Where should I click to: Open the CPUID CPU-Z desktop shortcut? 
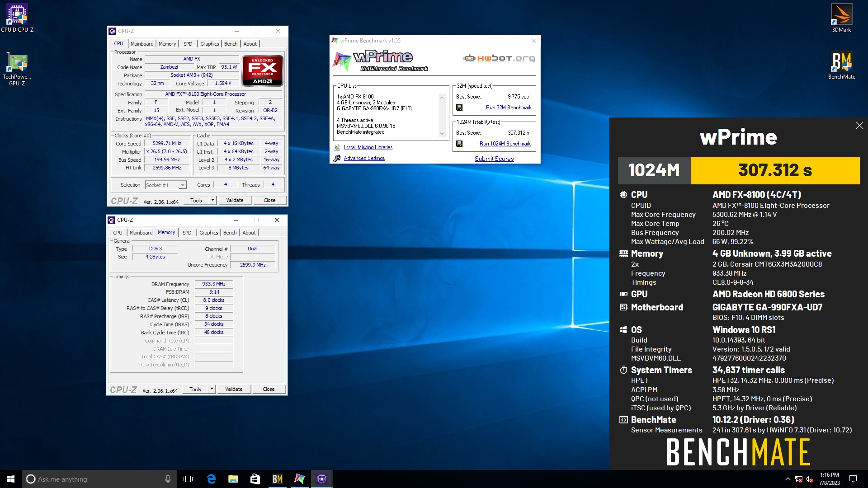pos(17,18)
